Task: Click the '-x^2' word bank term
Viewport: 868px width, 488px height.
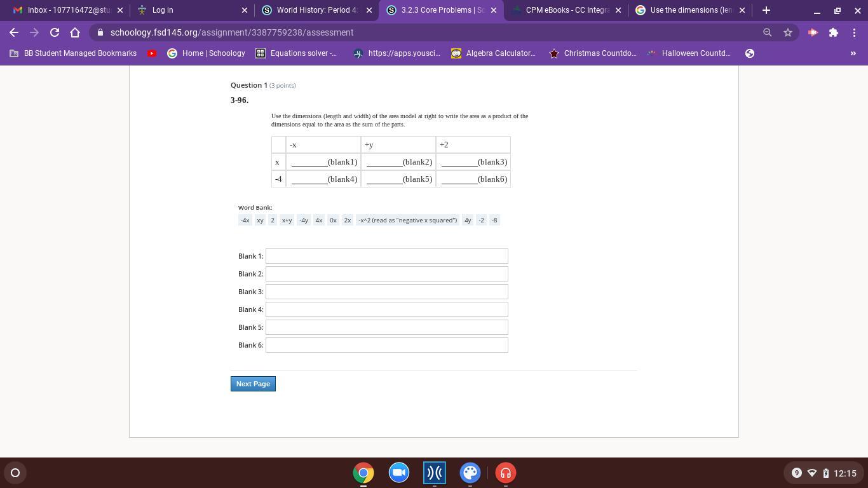Action: tap(408, 220)
